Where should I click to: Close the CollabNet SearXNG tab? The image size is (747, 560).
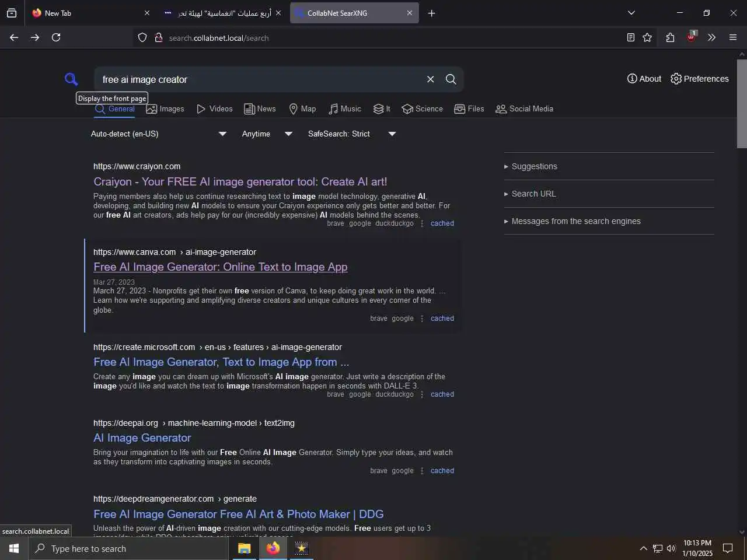click(x=409, y=13)
